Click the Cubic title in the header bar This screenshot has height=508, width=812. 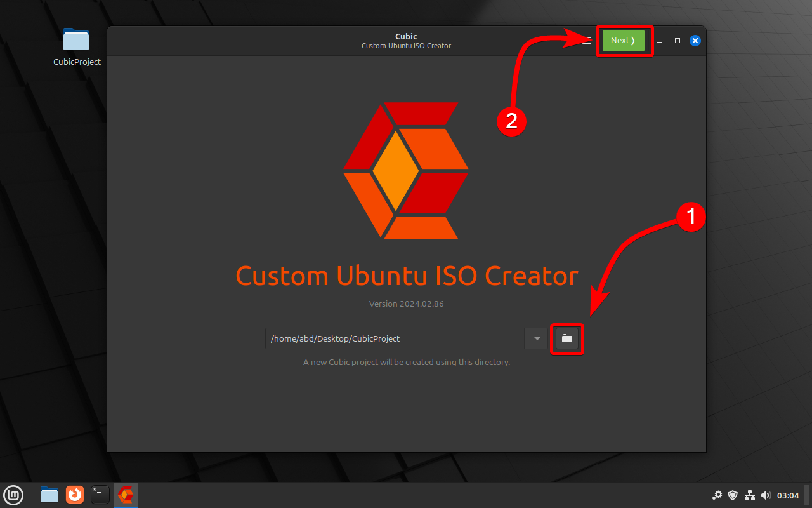(x=406, y=36)
